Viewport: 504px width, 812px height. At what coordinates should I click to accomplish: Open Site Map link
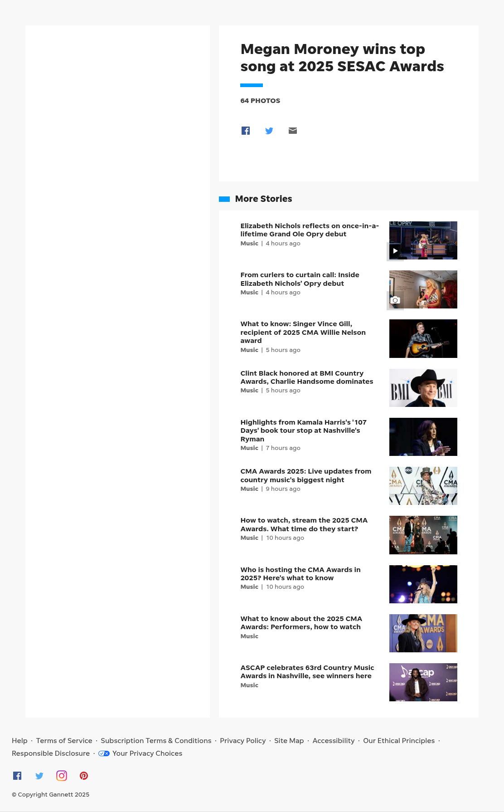tap(289, 741)
